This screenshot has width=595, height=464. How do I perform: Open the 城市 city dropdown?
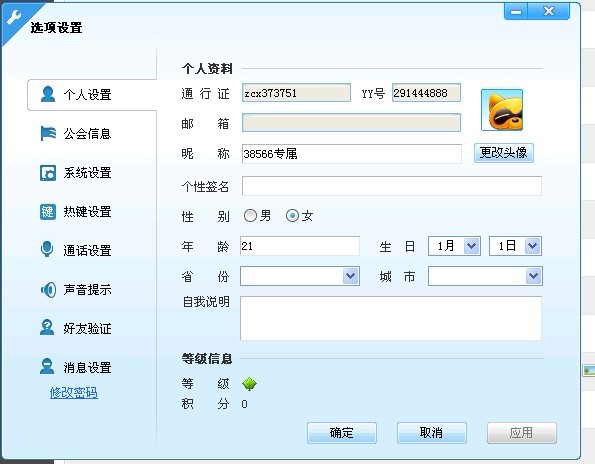click(485, 276)
